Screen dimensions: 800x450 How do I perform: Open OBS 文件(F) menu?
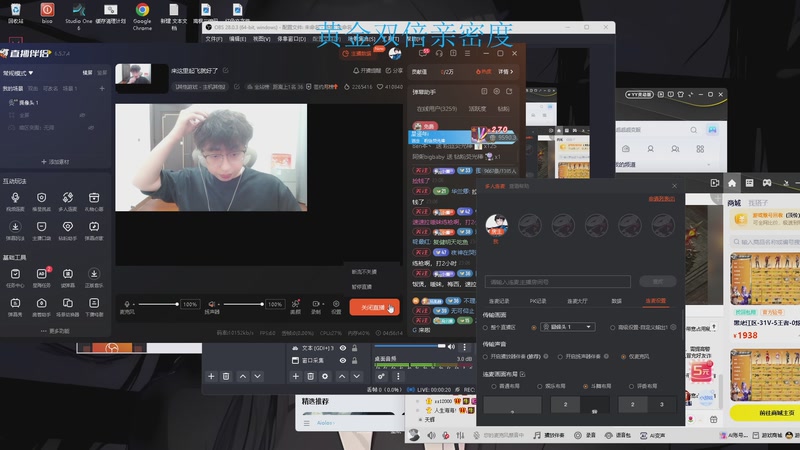(214, 39)
